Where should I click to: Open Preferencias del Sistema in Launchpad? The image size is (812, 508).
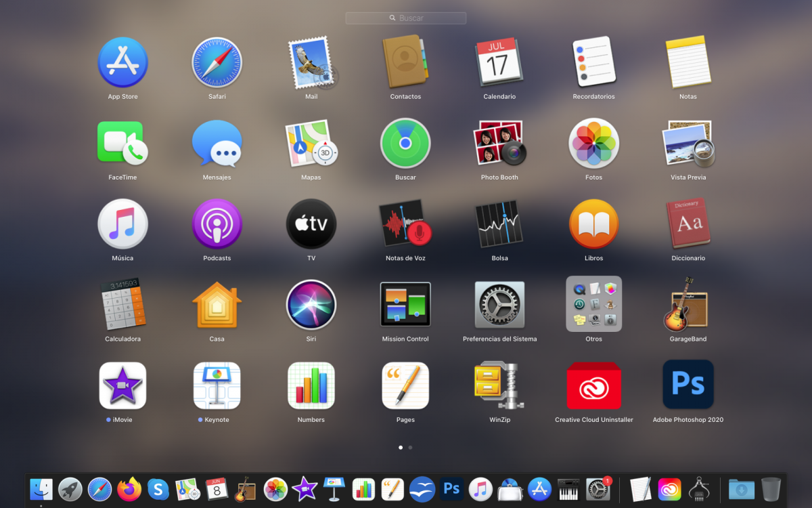499,304
